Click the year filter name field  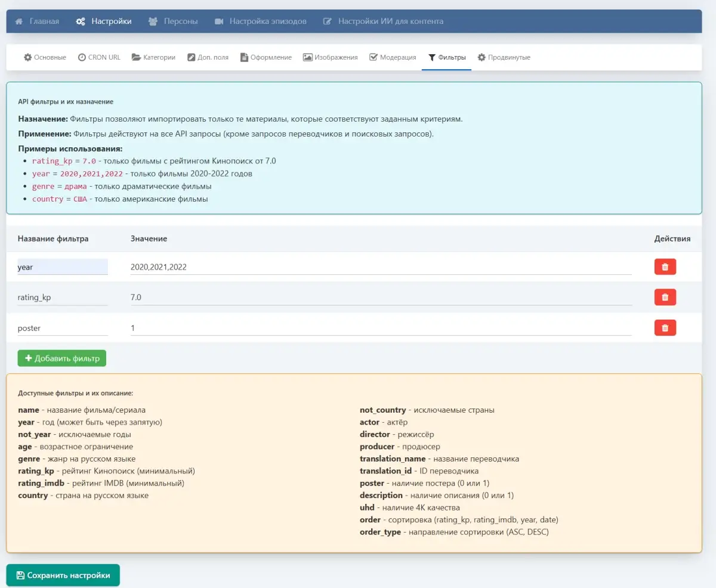point(62,267)
